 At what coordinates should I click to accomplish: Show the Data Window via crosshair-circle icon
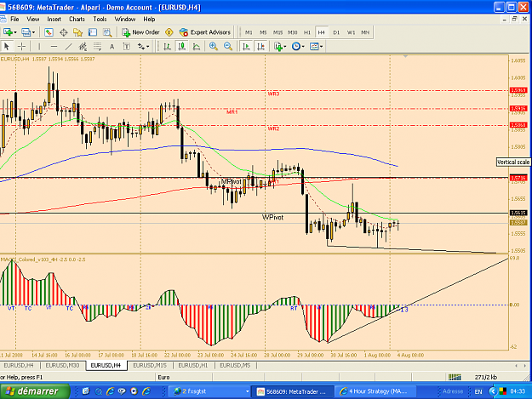[x=64, y=32]
